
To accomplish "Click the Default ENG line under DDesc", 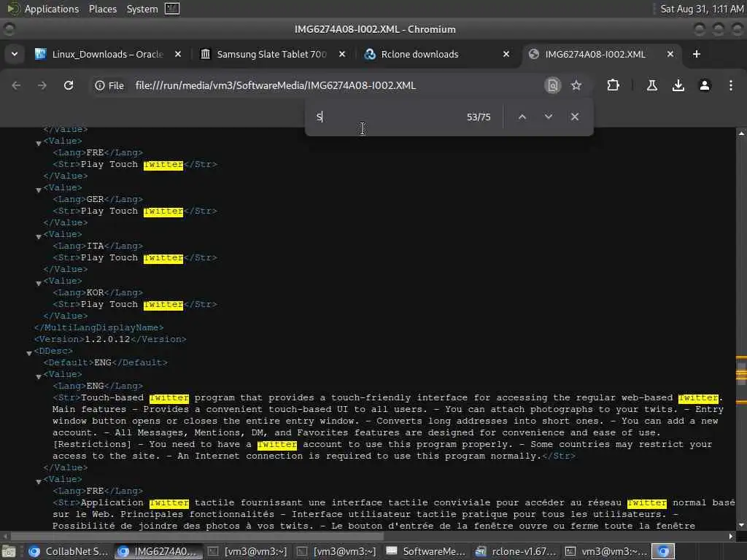I will (x=105, y=362).
